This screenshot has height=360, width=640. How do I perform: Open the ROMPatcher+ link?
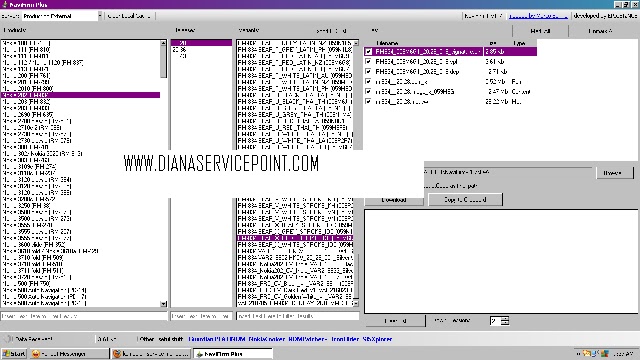308,339
